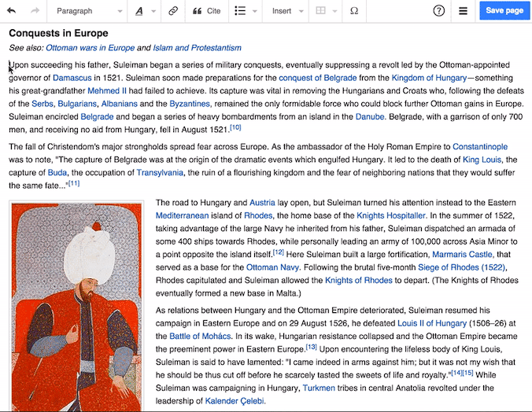Open the hamburger page options menu

pyautogui.click(x=463, y=11)
